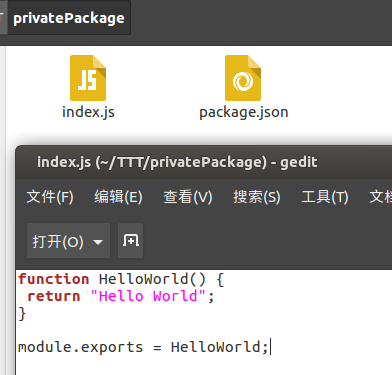The height and width of the screenshot is (375, 392).
Task: Click the return keyword in the editor
Action: click(54, 296)
